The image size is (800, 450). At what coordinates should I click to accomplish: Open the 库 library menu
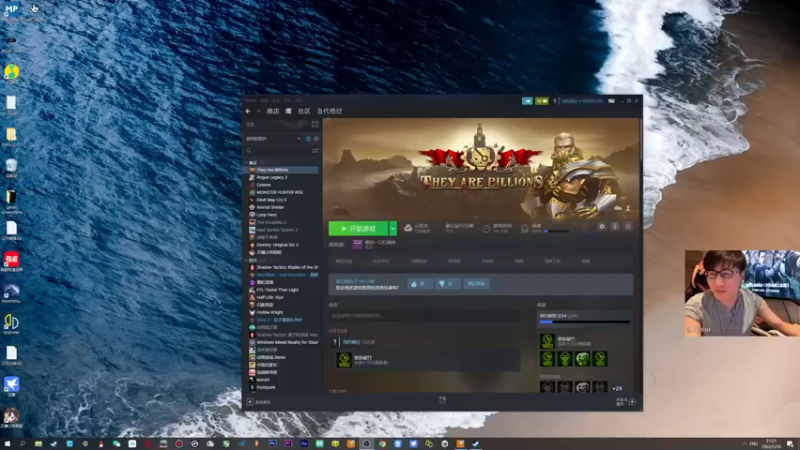288,111
